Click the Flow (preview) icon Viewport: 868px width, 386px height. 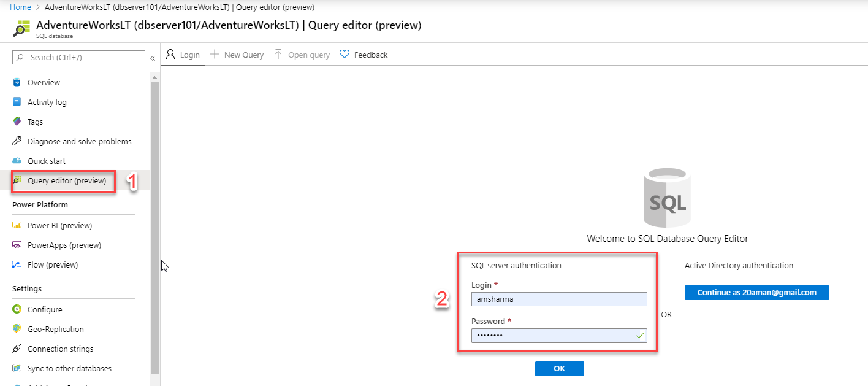click(x=17, y=264)
